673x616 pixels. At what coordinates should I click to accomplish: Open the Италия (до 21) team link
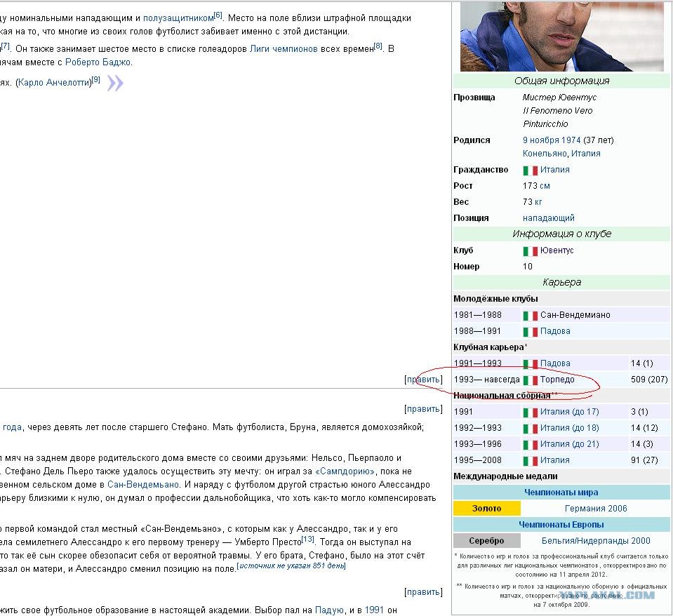coord(569,444)
